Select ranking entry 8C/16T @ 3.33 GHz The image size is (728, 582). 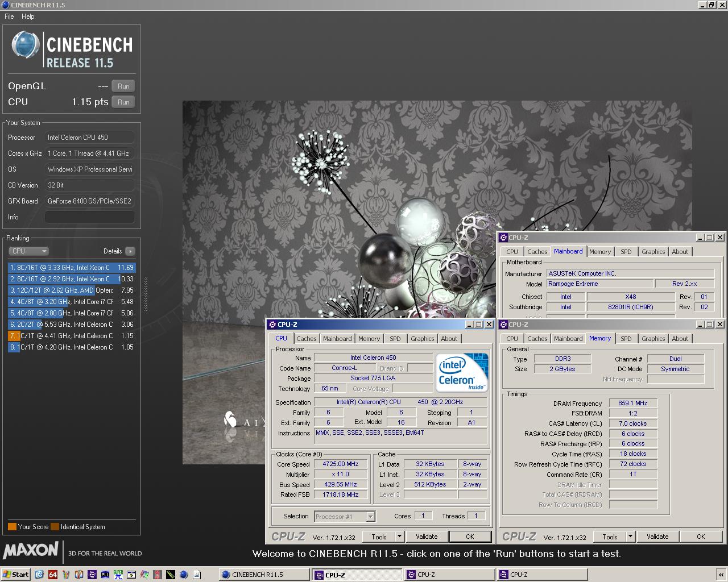tap(72, 267)
